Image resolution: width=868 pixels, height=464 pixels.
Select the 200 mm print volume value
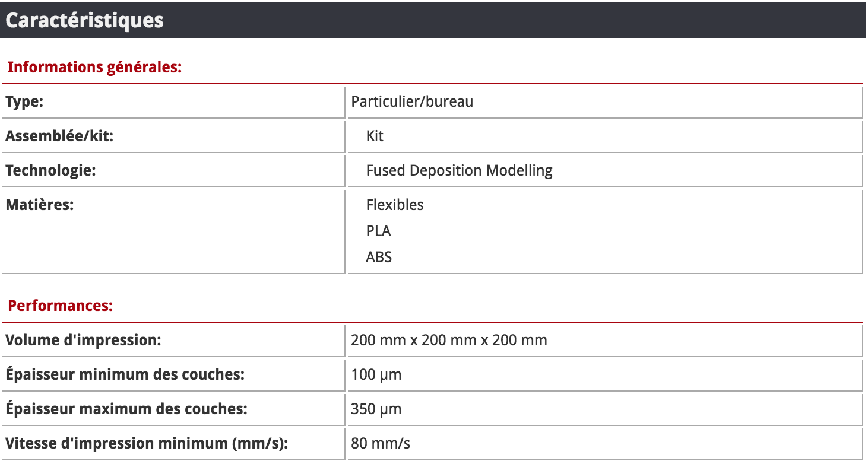[x=449, y=341]
